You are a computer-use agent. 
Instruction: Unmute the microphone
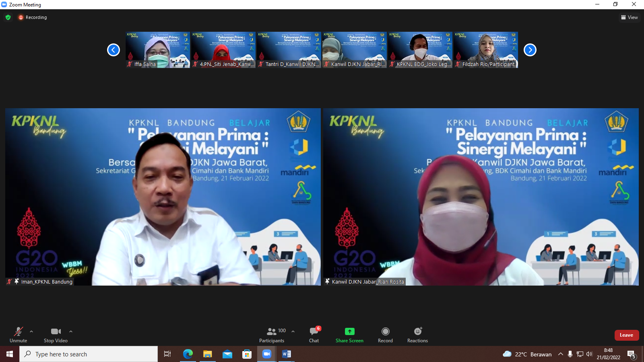[19, 335]
